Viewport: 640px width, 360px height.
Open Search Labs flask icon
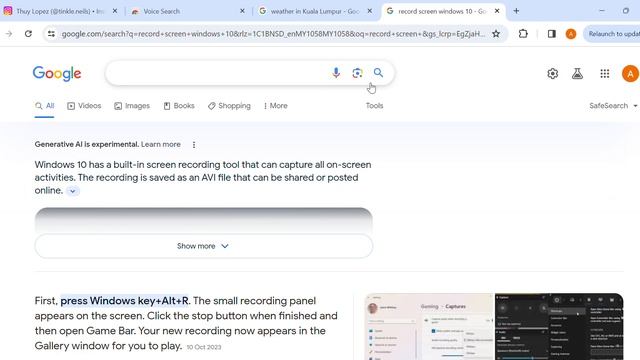point(577,73)
